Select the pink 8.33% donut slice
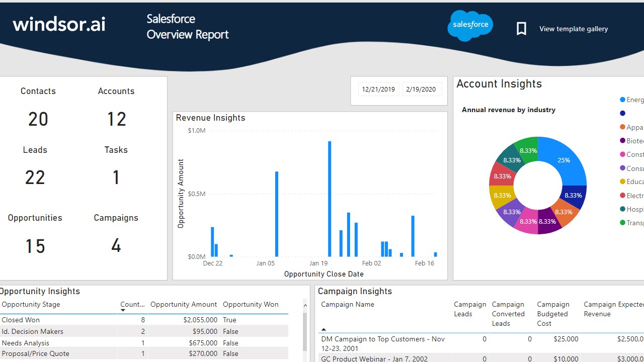Screen dimensions: 644x362 click(x=528, y=221)
